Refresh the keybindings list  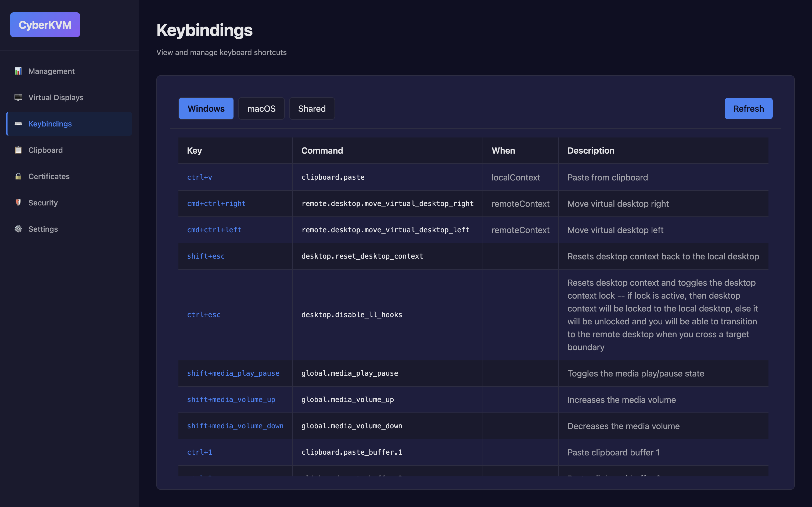coord(749,108)
